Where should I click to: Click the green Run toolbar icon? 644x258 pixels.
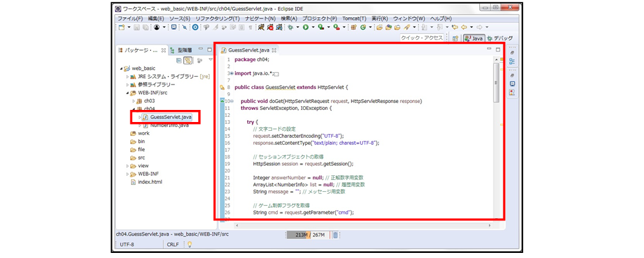[x=305, y=27]
